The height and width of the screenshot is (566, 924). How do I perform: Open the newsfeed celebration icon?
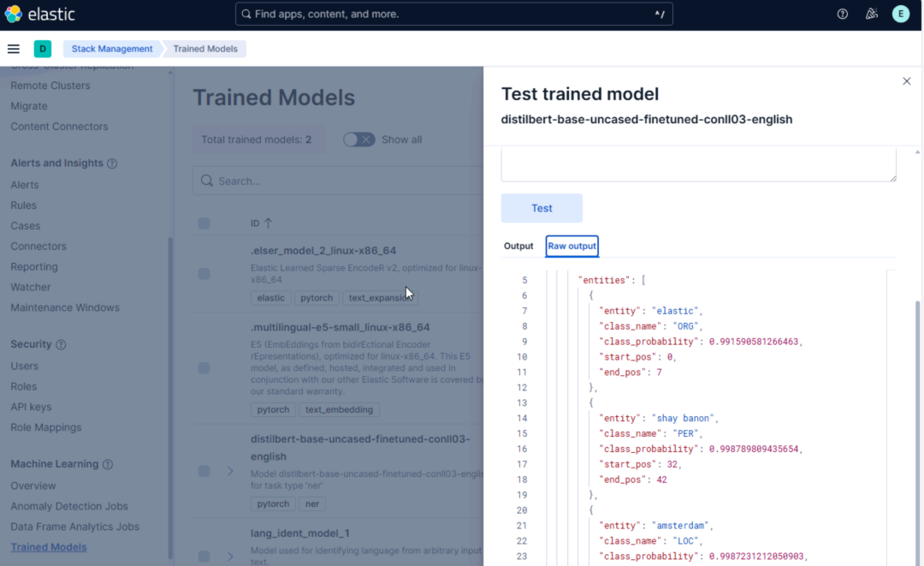point(872,15)
